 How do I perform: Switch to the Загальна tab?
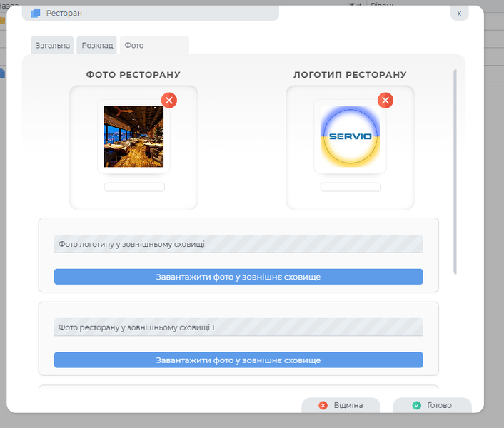coord(54,45)
